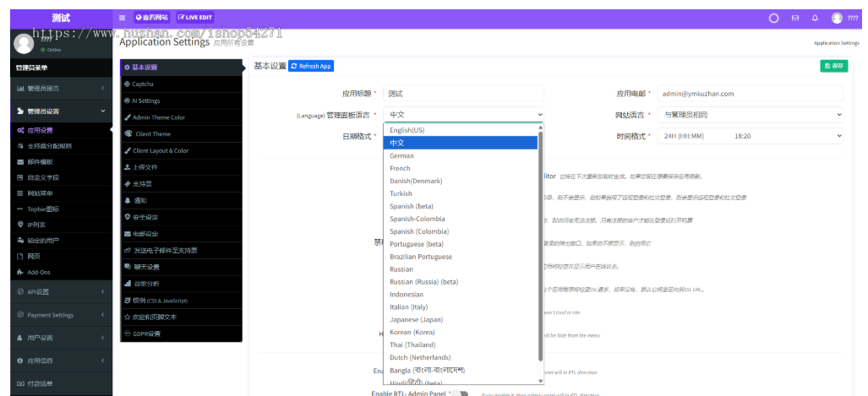Select English(US) from the language list
Viewport: 868px width, 396px height.
[x=461, y=130]
